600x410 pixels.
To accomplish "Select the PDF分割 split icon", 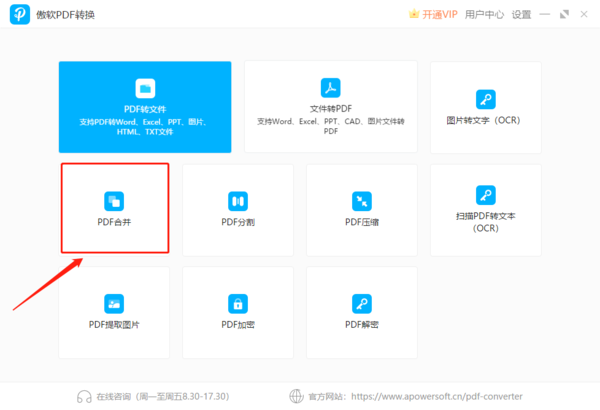I will [x=238, y=201].
